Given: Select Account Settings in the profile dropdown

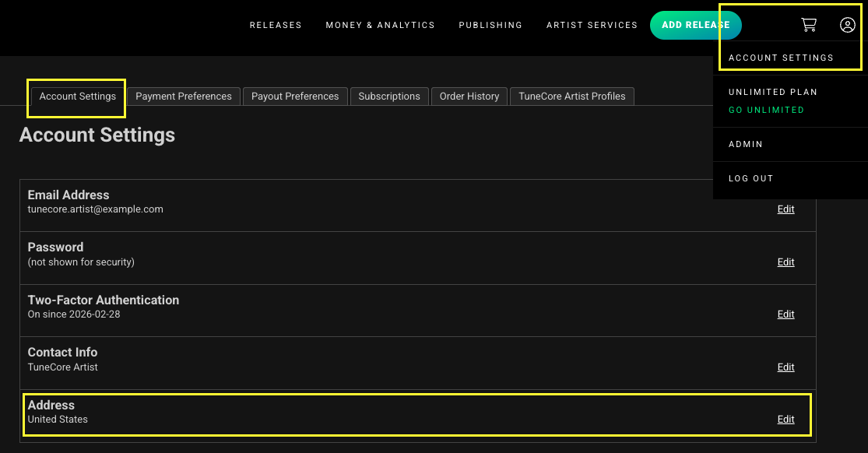Looking at the screenshot, I should pyautogui.click(x=781, y=58).
